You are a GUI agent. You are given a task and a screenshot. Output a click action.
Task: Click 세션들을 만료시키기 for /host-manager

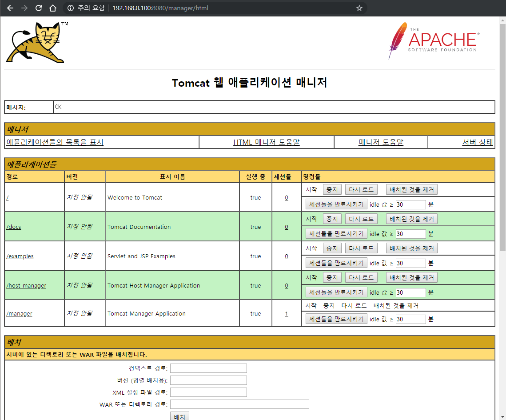coord(336,292)
